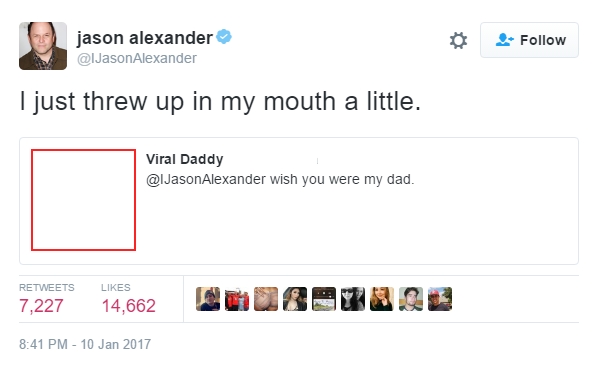View the 7,227 retweets count

click(41, 306)
